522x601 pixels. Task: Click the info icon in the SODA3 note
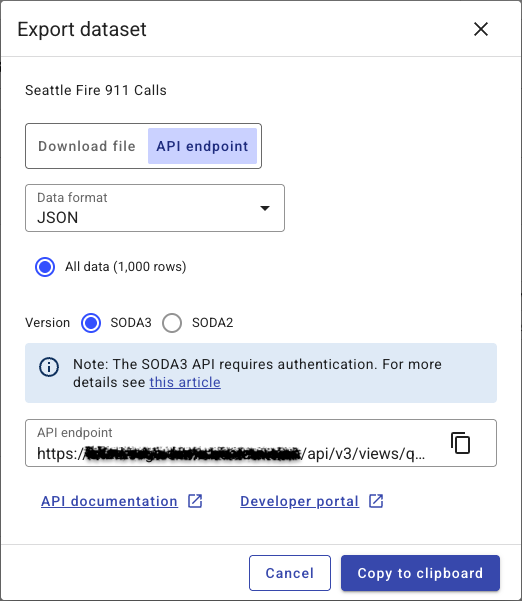(x=49, y=367)
